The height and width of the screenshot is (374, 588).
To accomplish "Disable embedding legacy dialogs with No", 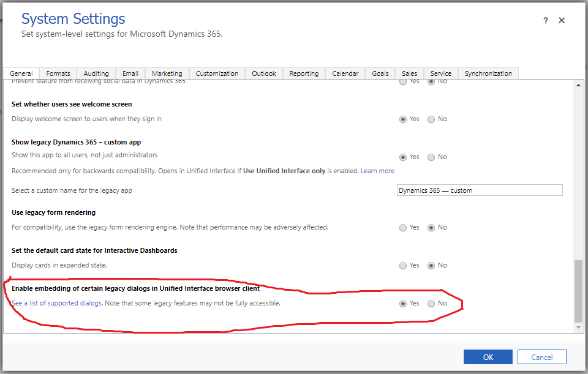I will click(431, 303).
